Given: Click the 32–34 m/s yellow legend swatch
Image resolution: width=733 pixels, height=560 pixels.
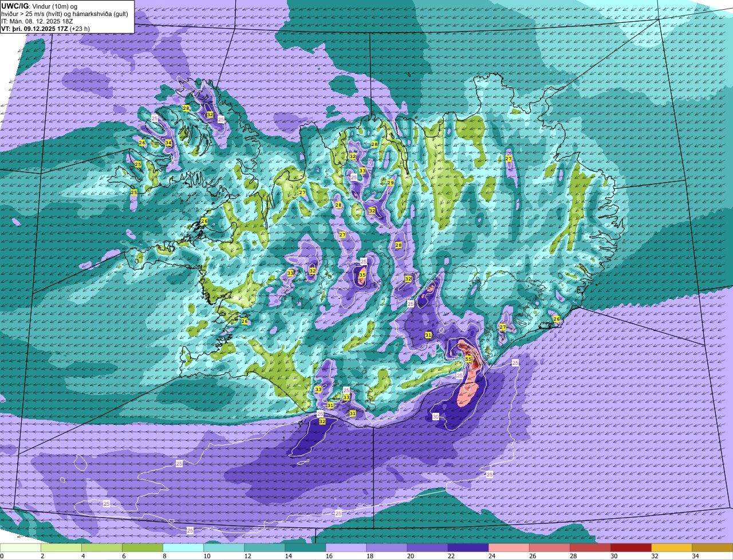Looking at the screenshot, I should click(672, 548).
